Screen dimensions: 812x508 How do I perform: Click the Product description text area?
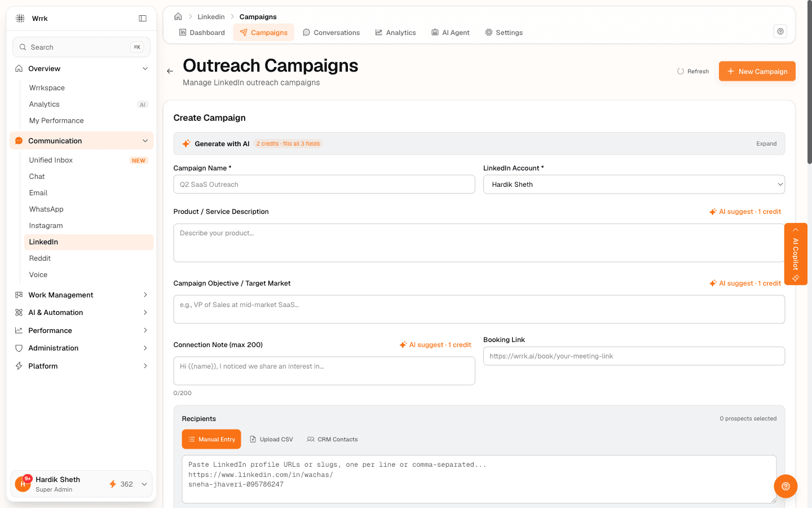(x=479, y=243)
